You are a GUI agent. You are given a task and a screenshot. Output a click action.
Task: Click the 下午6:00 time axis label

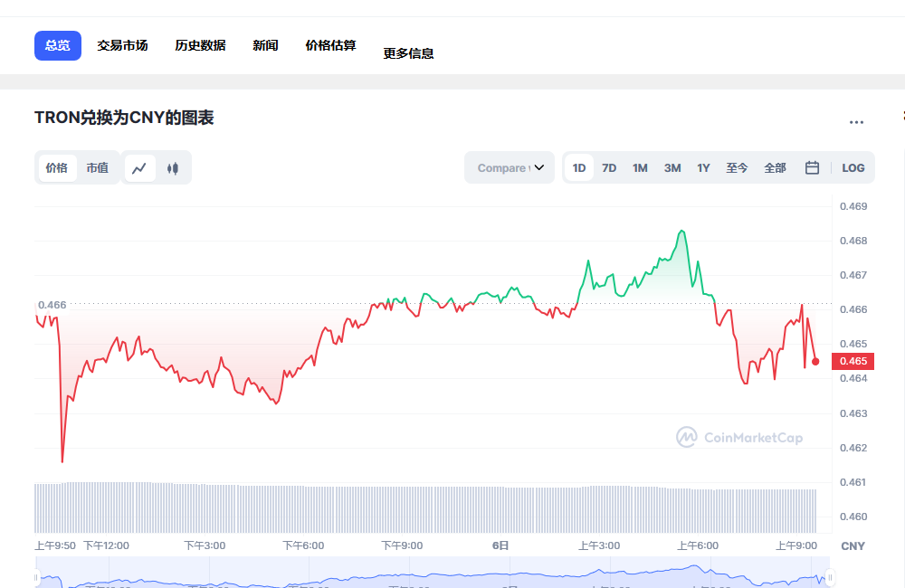tap(303, 545)
